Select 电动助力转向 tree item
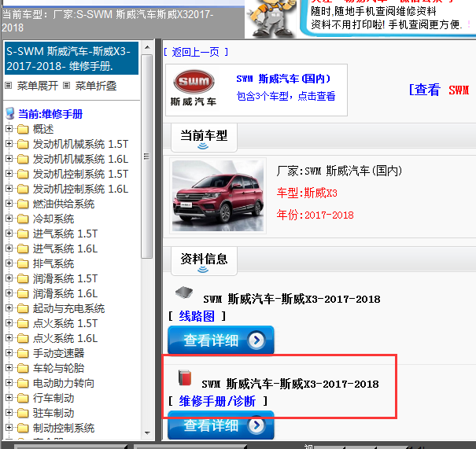 pos(64,383)
